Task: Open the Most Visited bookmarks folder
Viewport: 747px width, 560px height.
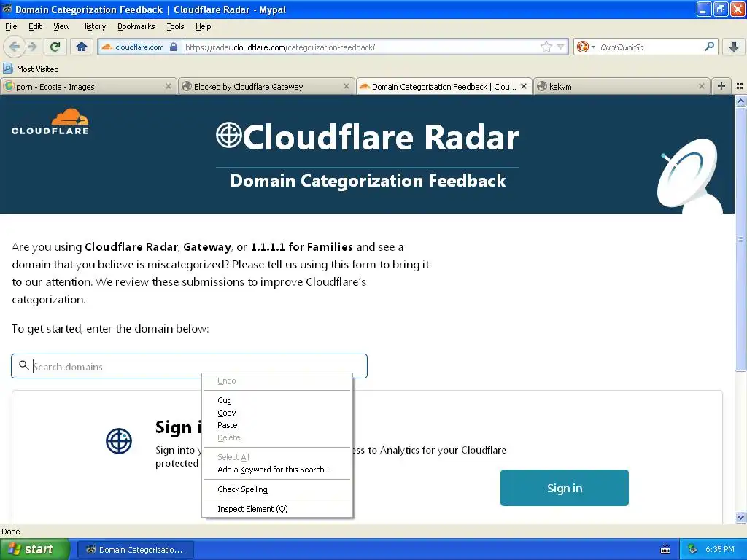Action: (x=31, y=69)
